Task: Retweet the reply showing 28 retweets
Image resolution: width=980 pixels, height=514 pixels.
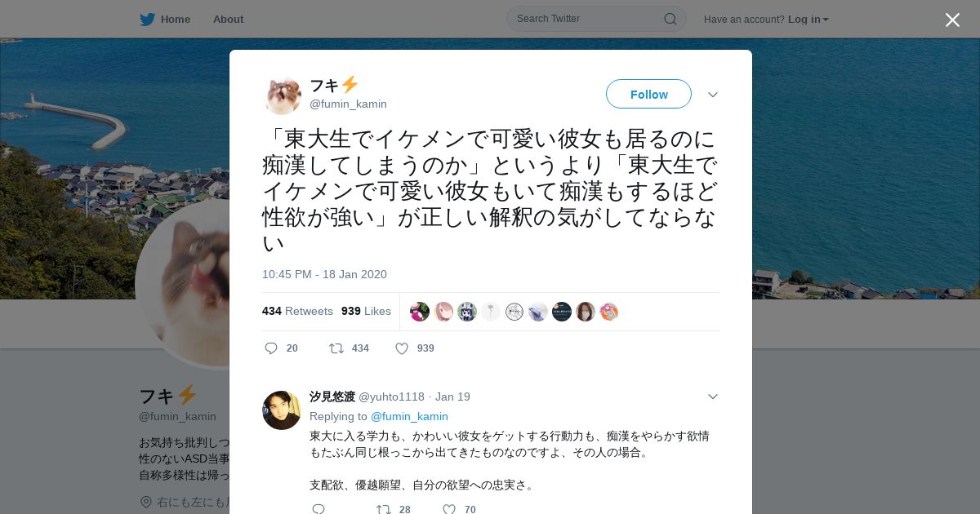Action: click(383, 509)
